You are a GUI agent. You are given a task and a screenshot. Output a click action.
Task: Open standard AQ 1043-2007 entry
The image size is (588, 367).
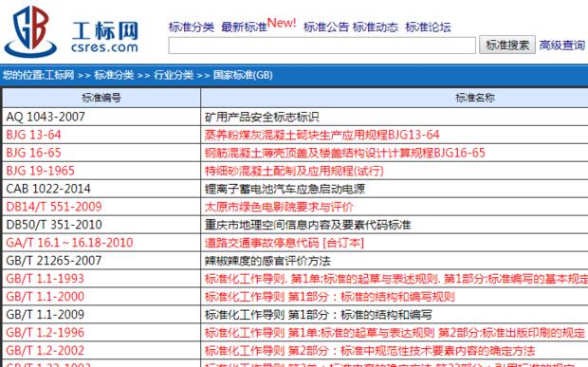[46, 117]
